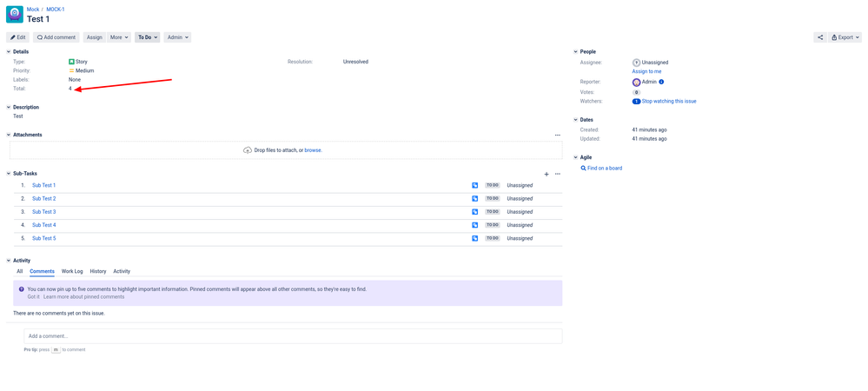Select the Comments tab
This screenshot has height=391, width=868.
pos(42,271)
